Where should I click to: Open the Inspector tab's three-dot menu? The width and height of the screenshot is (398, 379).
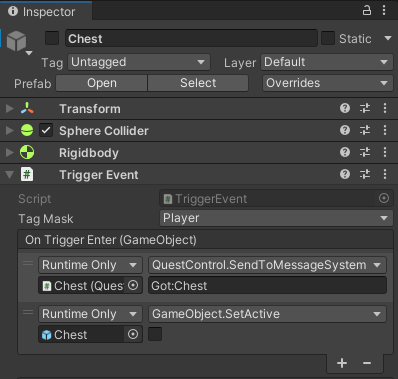click(384, 11)
